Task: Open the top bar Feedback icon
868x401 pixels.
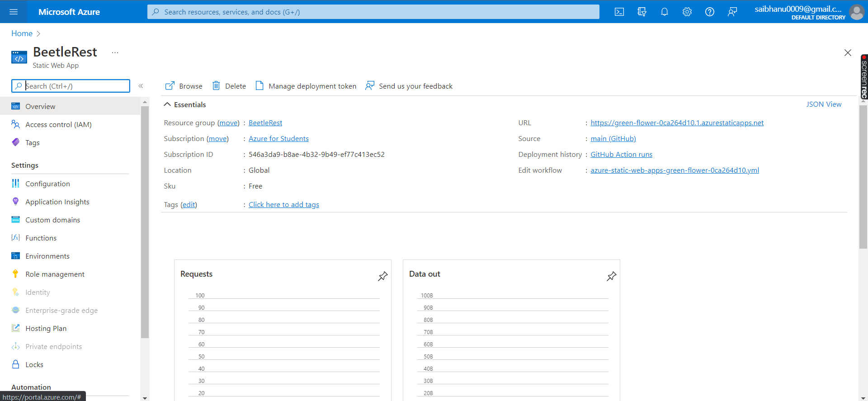Action: click(x=732, y=12)
